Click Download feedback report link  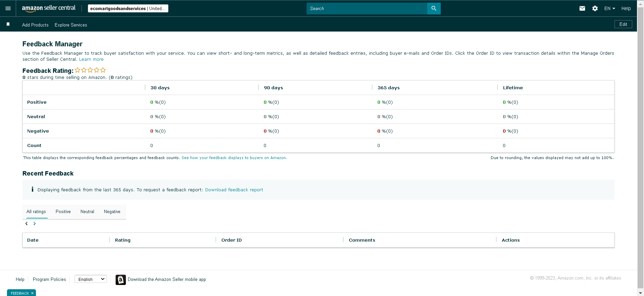pos(234,190)
